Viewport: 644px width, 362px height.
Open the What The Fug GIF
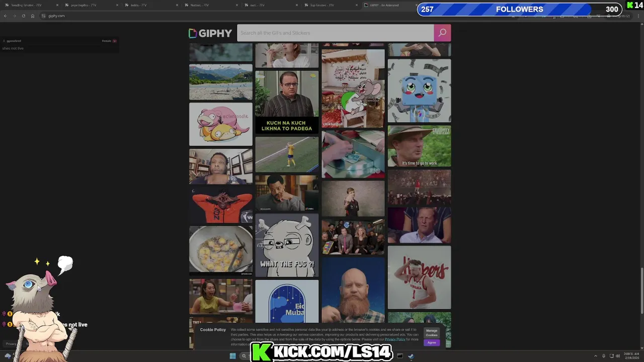click(x=287, y=245)
